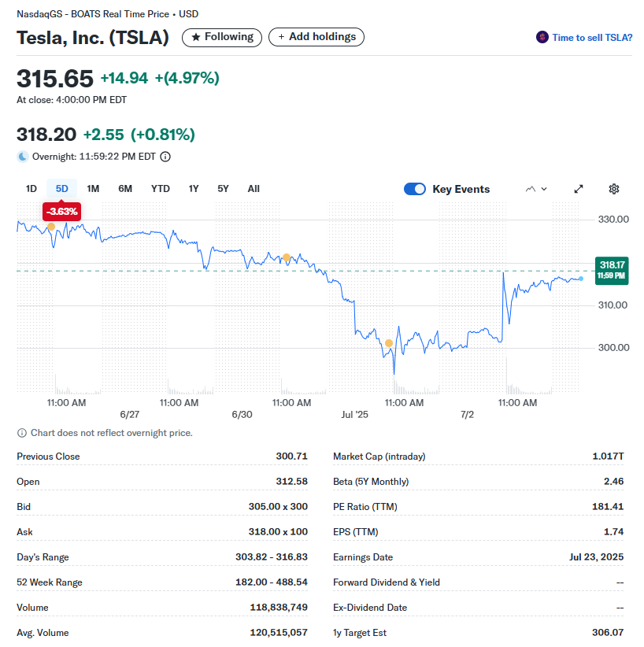This screenshot has width=644, height=647.
Task: Click the 52 Week Range value
Action: 272,582
